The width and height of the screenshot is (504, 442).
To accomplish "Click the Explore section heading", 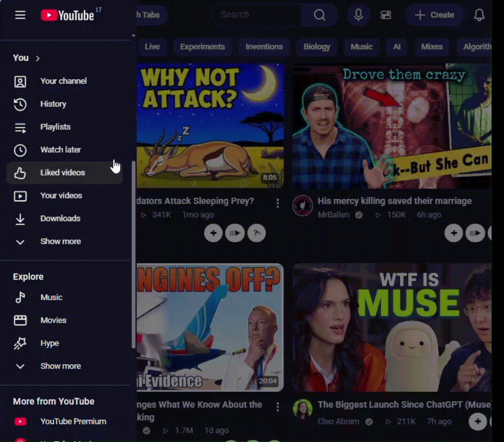I will point(28,277).
